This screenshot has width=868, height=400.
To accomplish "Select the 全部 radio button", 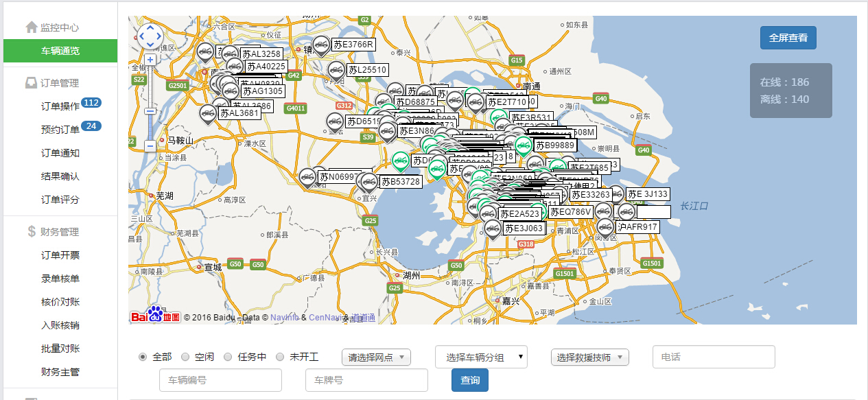I will click(x=143, y=357).
